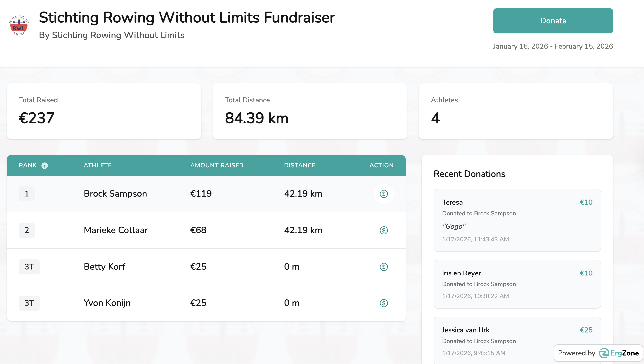Screen dimensions: 644x364
Task: Click the ErgZone logo badge
Action: (x=619, y=353)
